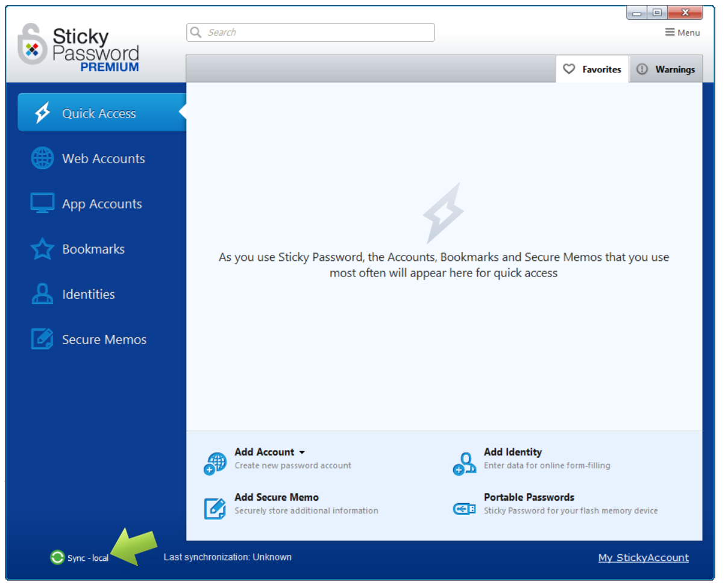Close the Sticky Password window
728x585 pixels.
(684, 13)
